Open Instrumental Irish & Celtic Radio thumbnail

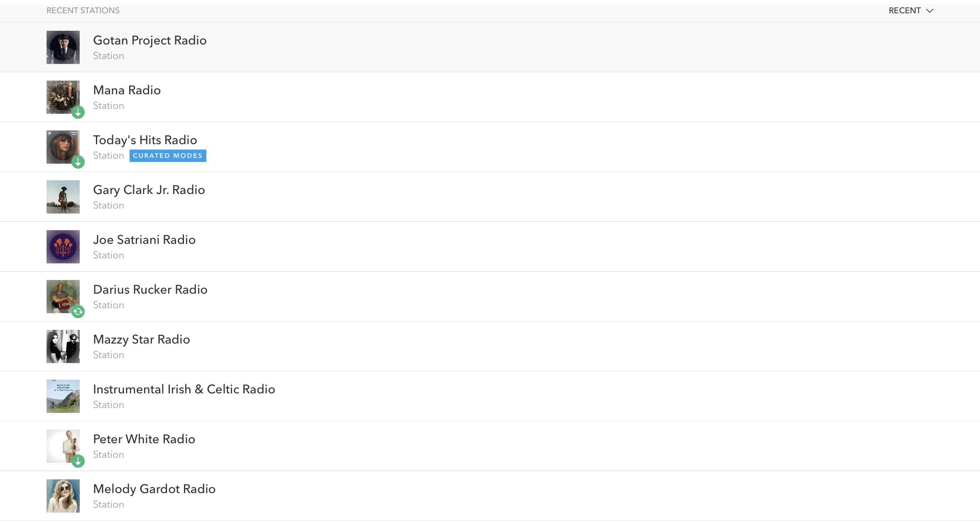click(x=63, y=396)
